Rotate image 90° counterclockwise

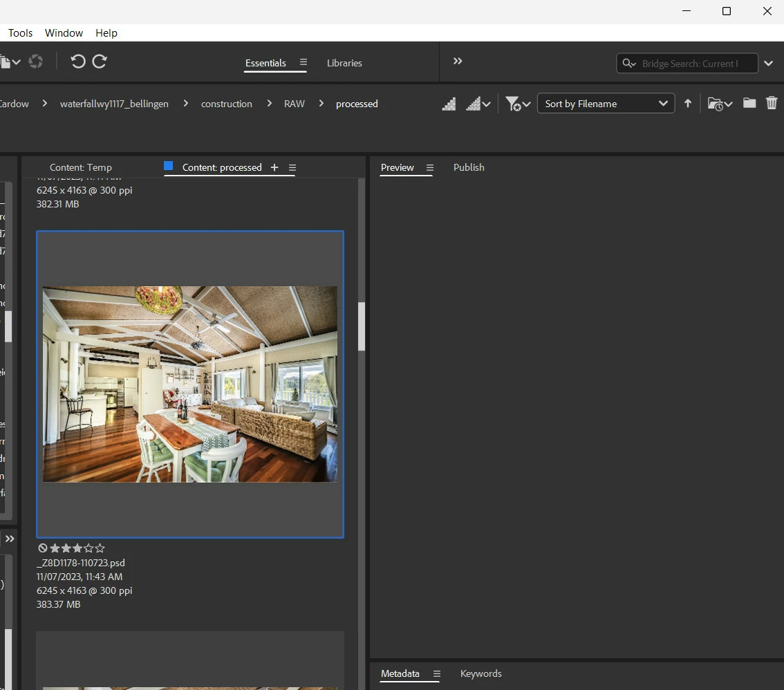click(x=77, y=62)
